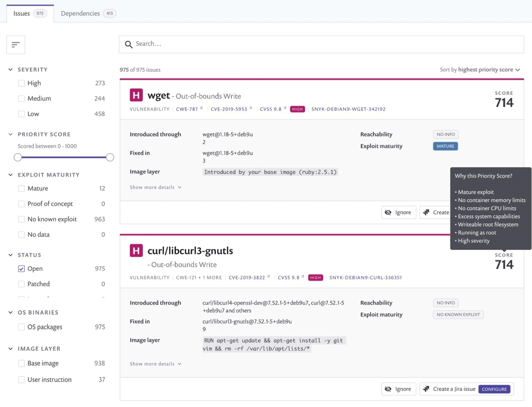Check the High severity filter
532x407 pixels.
22,83
